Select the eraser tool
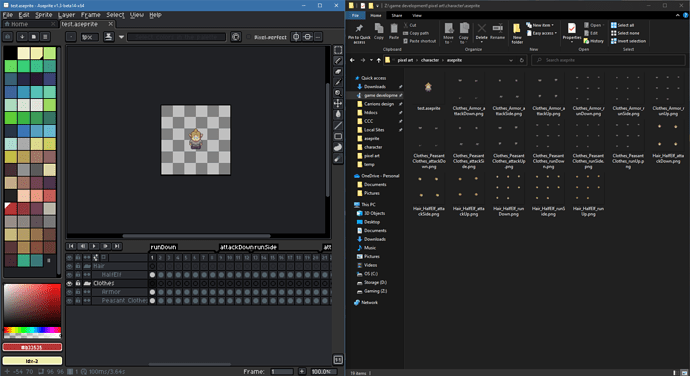Image resolution: width=690 pixels, height=376 pixels. [338, 71]
